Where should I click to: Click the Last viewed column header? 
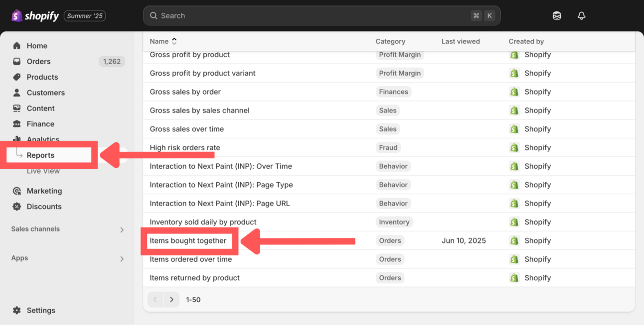461,41
